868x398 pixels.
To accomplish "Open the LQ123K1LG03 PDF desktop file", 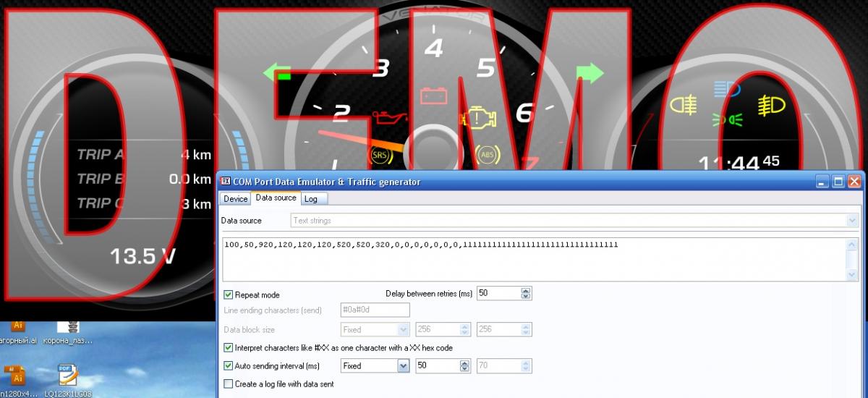I will pyautogui.click(x=68, y=378).
